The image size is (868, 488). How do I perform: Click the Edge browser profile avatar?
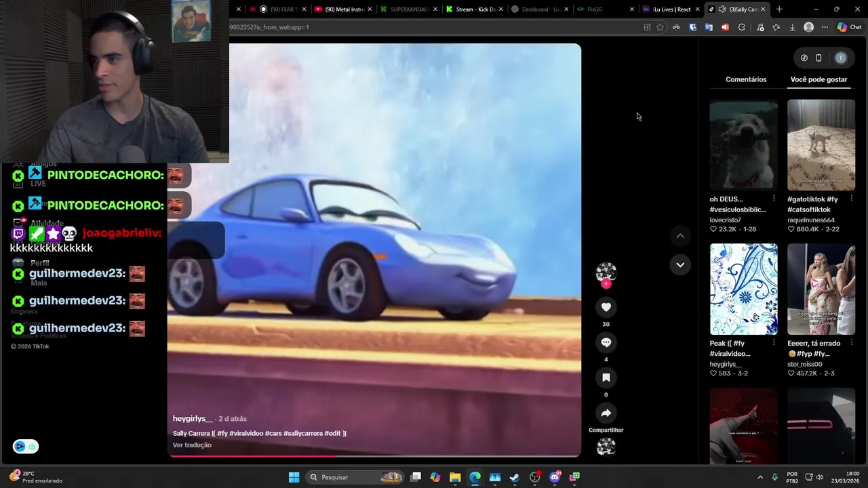coord(808,27)
